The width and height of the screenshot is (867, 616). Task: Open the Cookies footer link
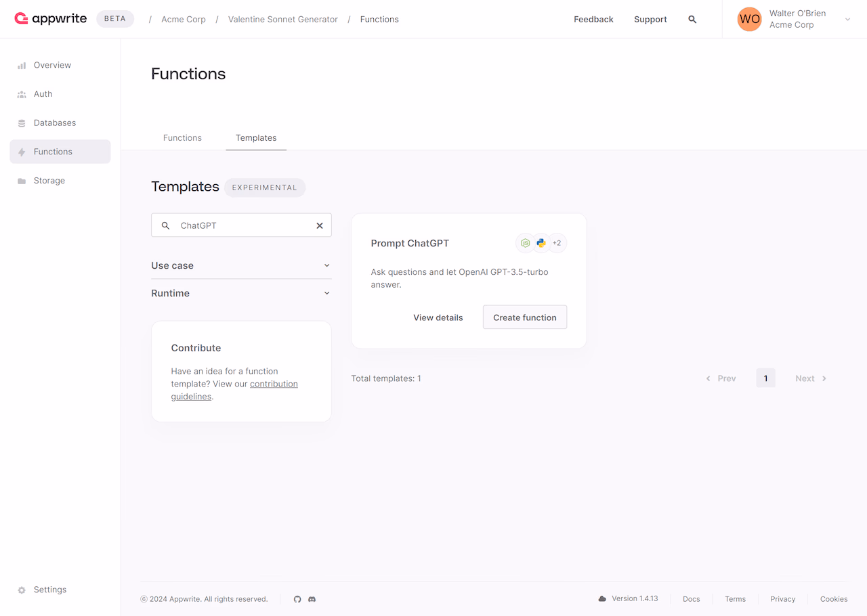point(834,599)
